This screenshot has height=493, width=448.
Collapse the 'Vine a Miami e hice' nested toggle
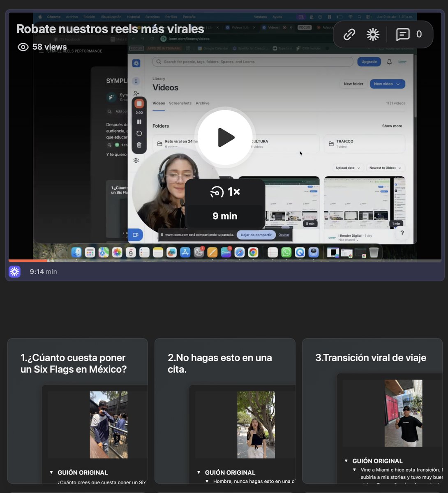coord(354,470)
